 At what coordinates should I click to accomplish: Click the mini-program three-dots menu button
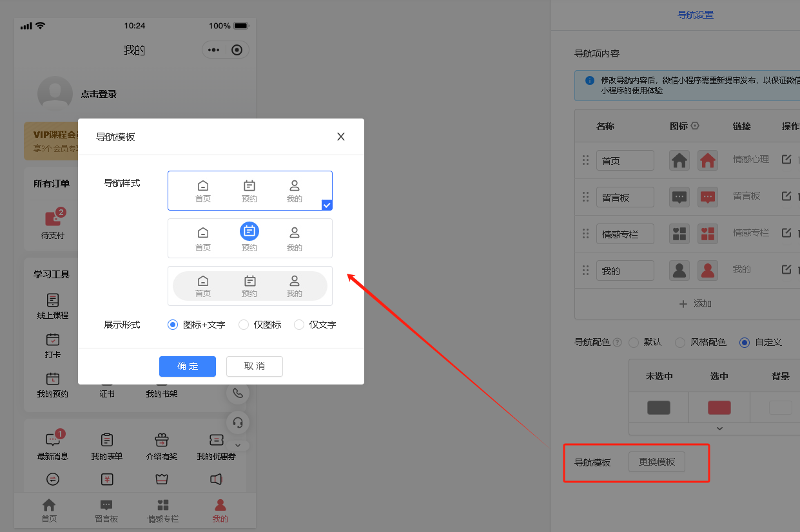pyautogui.click(x=214, y=50)
